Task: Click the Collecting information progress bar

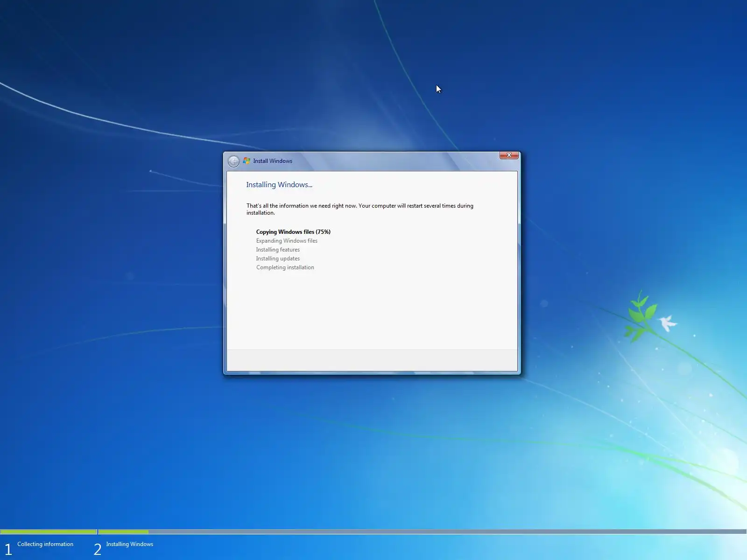Action: [x=49, y=532]
